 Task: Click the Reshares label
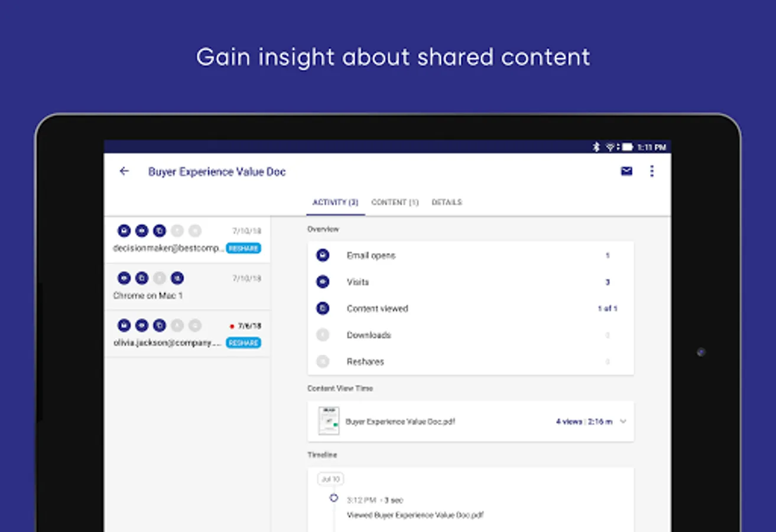tap(365, 362)
